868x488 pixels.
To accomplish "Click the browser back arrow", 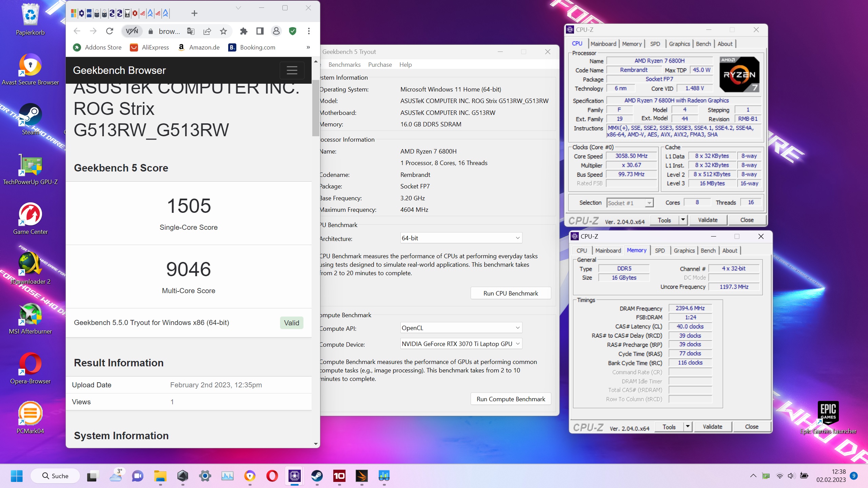I will [77, 31].
